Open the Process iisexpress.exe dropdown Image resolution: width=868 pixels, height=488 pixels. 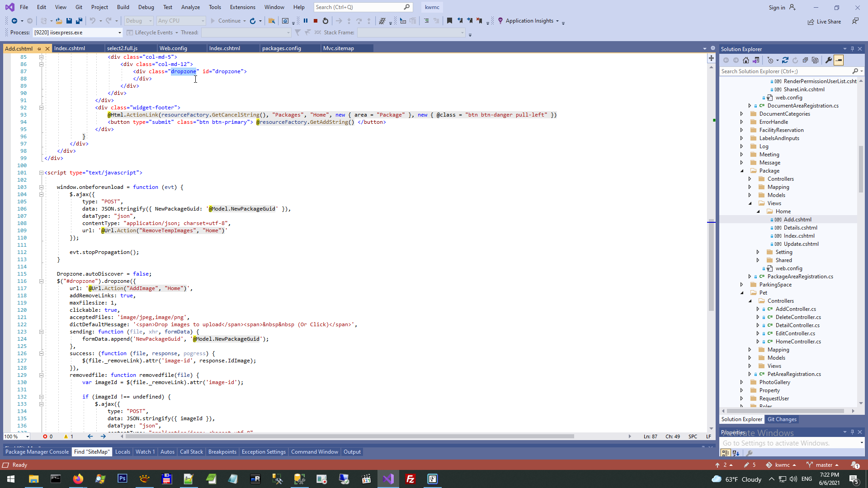(119, 33)
